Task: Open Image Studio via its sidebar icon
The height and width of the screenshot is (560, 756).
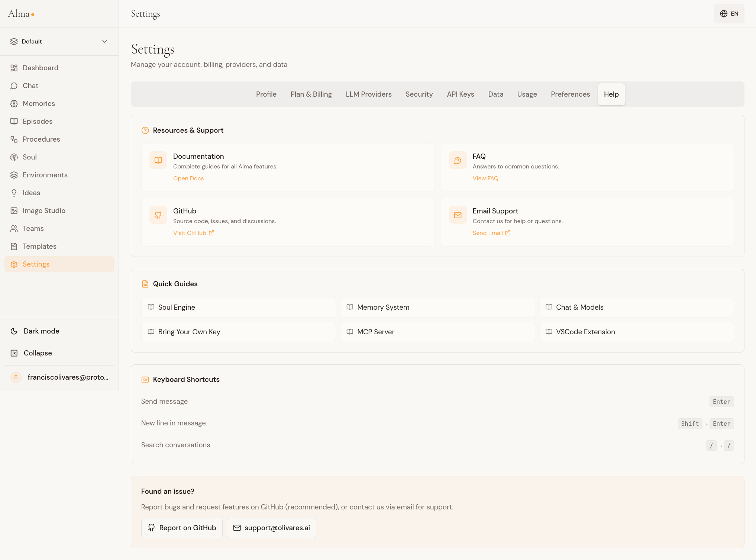Action: pos(14,211)
